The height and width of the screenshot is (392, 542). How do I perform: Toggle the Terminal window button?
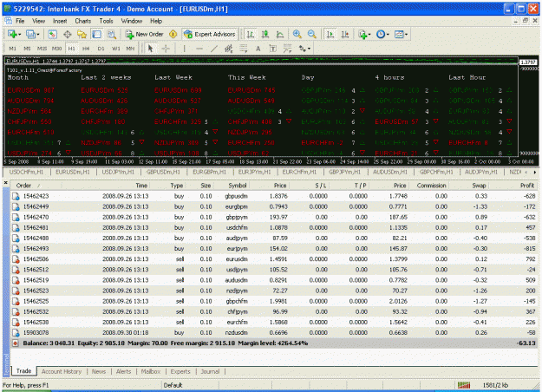(x=96, y=34)
